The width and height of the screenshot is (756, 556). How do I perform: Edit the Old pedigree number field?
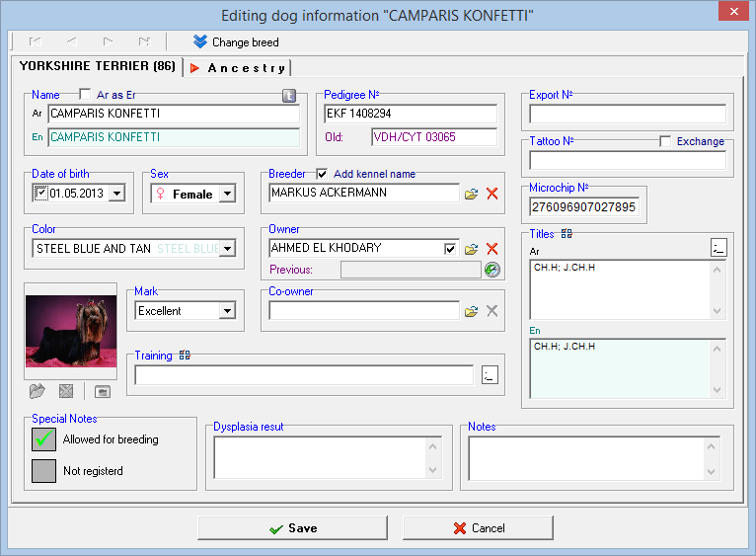[434, 137]
